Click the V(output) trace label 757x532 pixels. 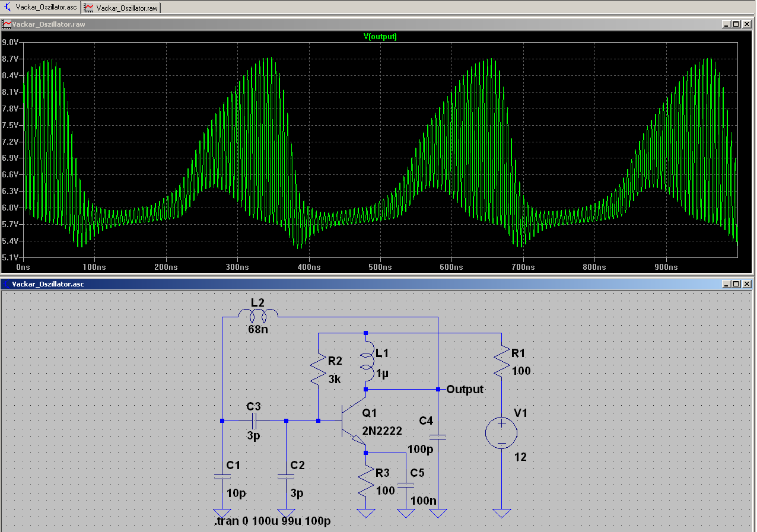(380, 37)
